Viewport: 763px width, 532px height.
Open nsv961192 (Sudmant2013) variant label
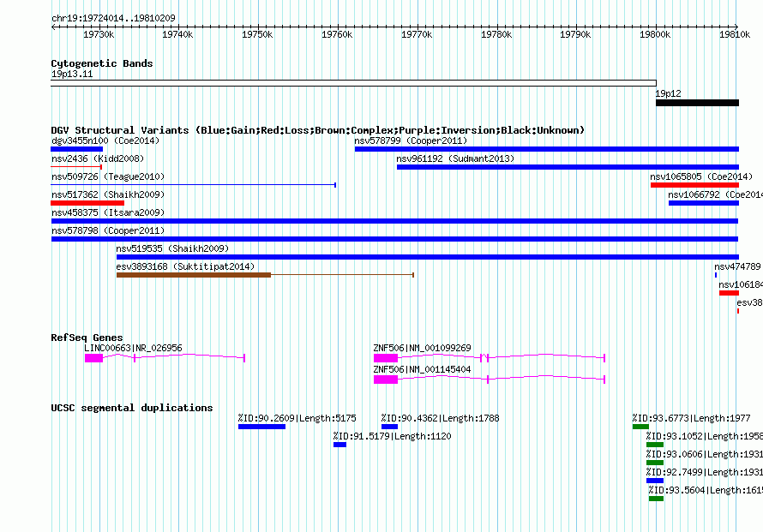[x=455, y=158]
